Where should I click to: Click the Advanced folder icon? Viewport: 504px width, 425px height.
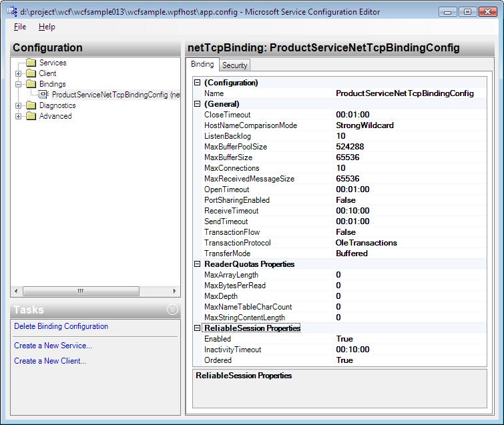pyautogui.click(x=31, y=116)
